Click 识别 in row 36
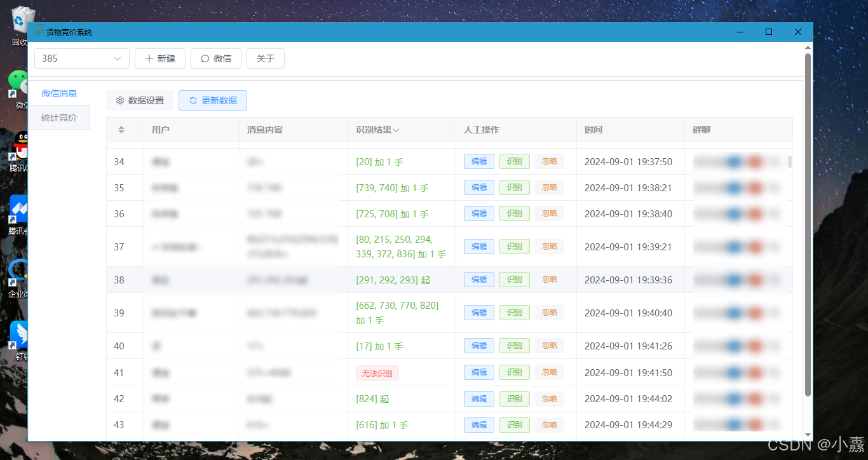868x460 pixels. tap(515, 213)
